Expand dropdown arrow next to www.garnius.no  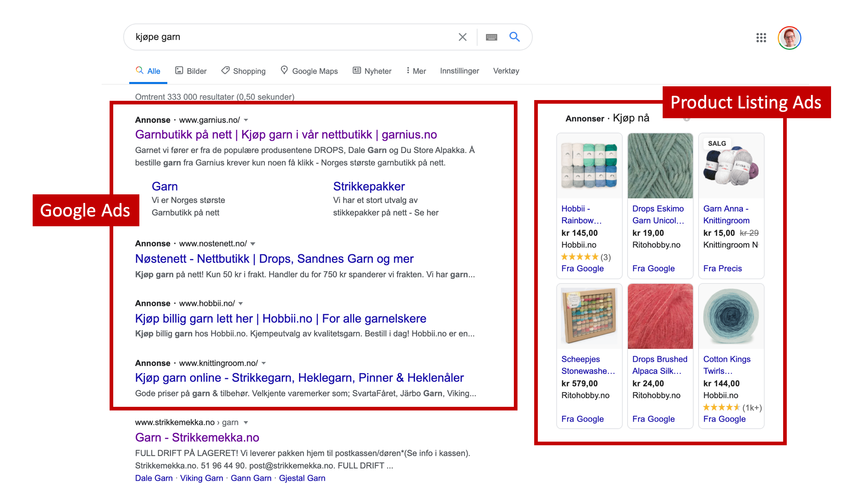coord(246,120)
